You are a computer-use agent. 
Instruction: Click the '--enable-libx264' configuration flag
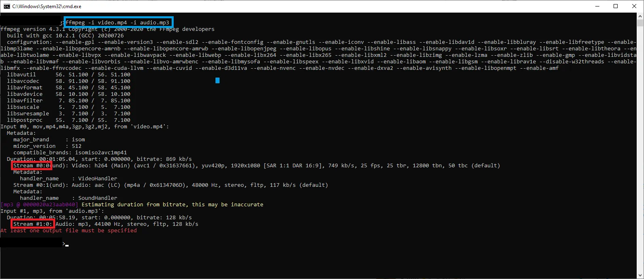[x=250, y=55]
